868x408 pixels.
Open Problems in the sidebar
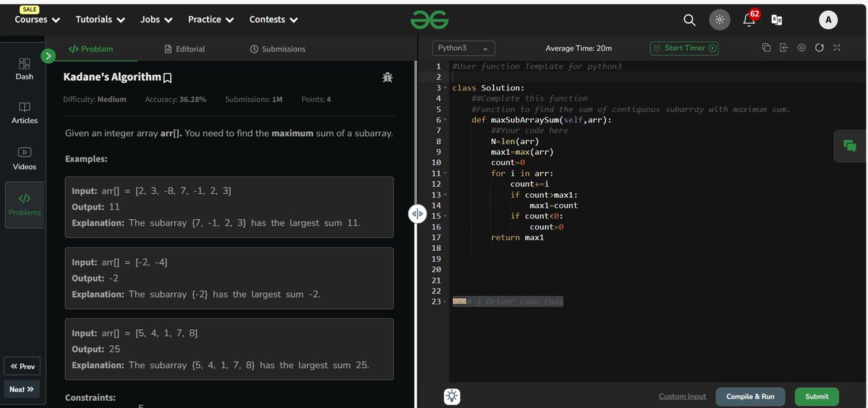point(24,205)
